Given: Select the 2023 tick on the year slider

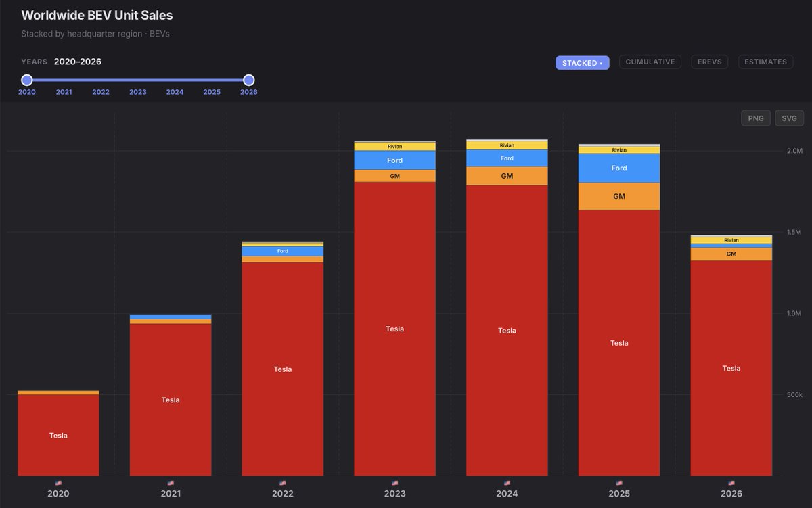Looking at the screenshot, I should click(x=138, y=92).
